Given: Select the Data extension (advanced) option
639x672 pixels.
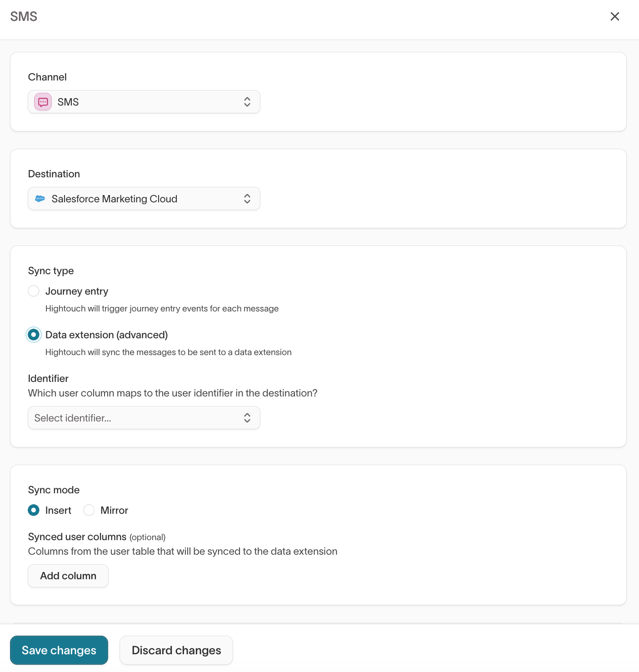Looking at the screenshot, I should tap(34, 335).
